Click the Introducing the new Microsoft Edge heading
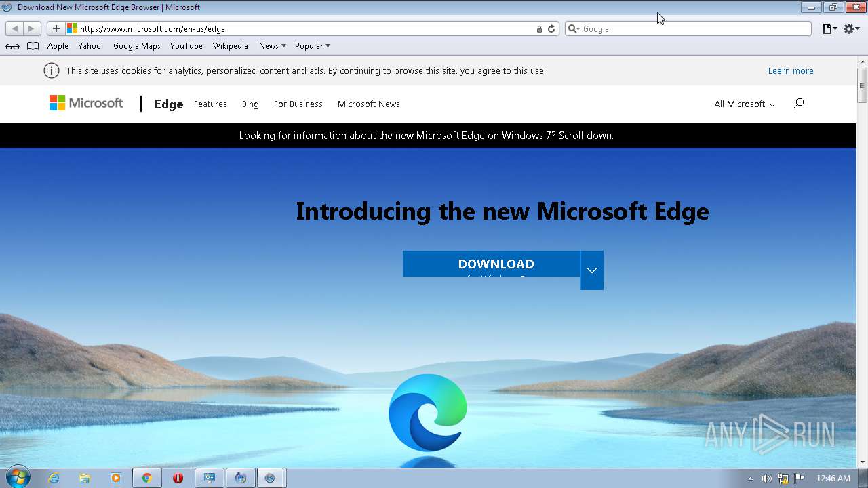 [502, 211]
